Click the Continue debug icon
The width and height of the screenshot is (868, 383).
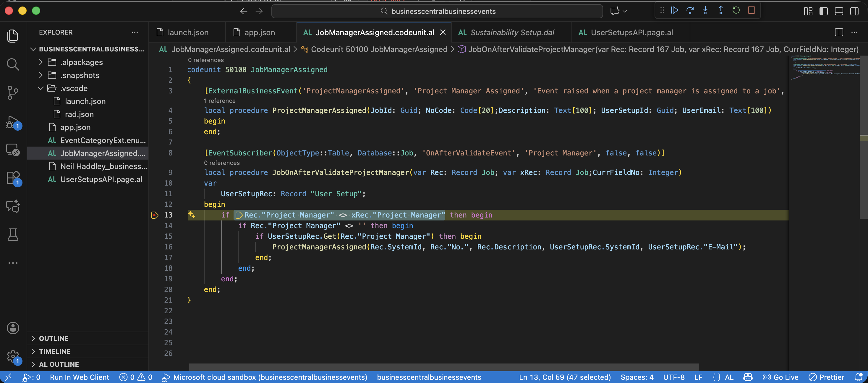(x=674, y=10)
